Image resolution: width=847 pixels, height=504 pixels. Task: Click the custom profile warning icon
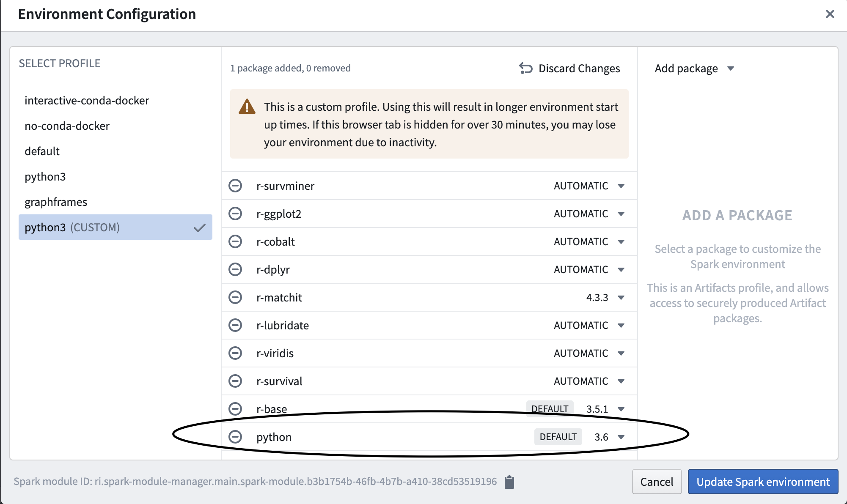tap(247, 107)
